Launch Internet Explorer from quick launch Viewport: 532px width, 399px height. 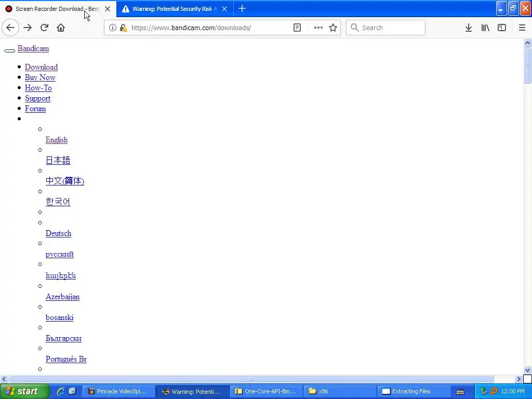[61, 392]
